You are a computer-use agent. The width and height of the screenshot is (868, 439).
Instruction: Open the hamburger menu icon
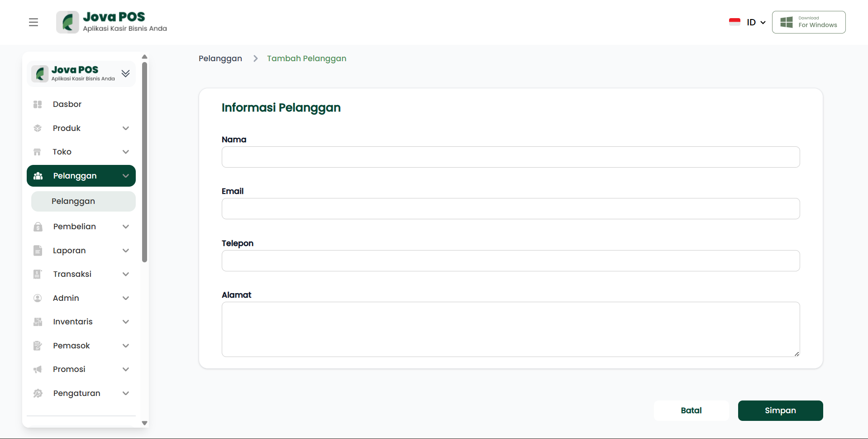point(33,22)
